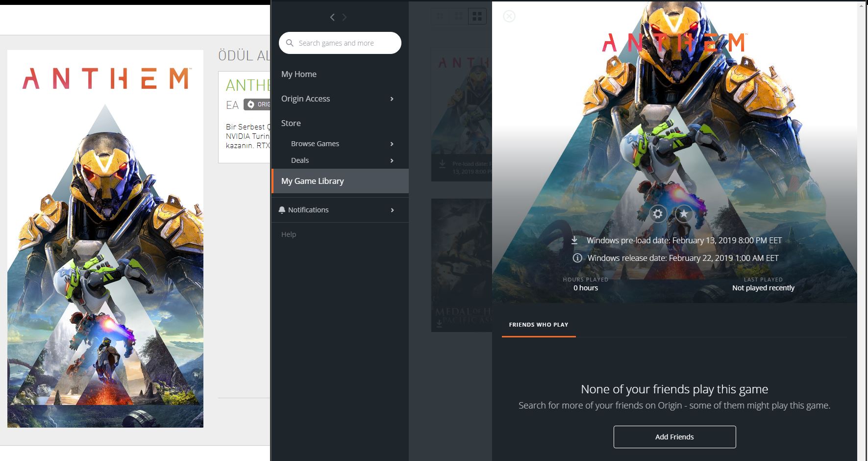Expand the Browse Games chevron
Viewport: 868px width, 461px height.
pos(392,144)
